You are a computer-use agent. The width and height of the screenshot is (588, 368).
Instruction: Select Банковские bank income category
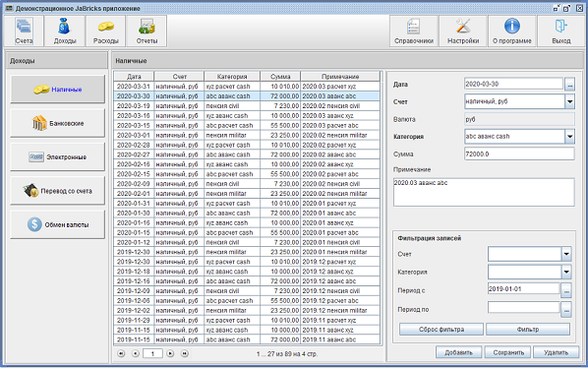coord(58,123)
